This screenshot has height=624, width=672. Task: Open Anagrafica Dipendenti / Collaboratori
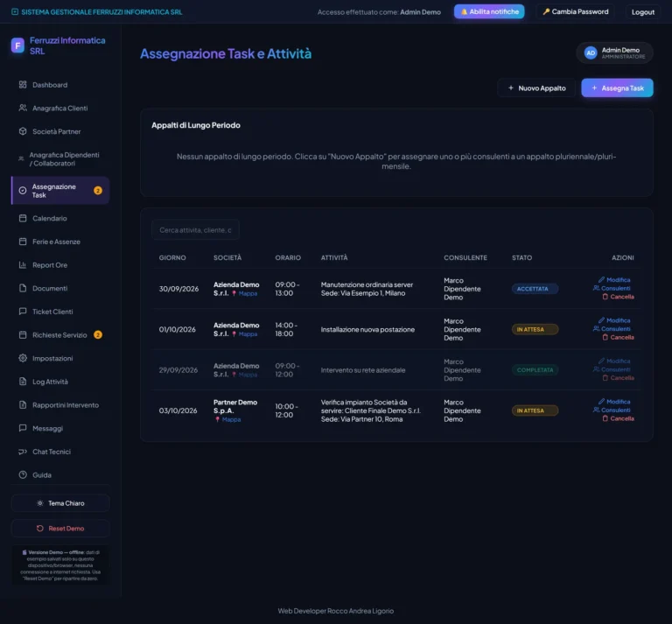click(60, 159)
